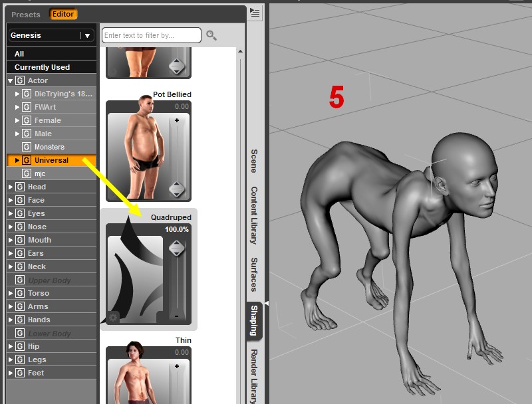Viewport: 532px width, 404px height.
Task: Select the Shaping pane tab
Action: coord(254,321)
